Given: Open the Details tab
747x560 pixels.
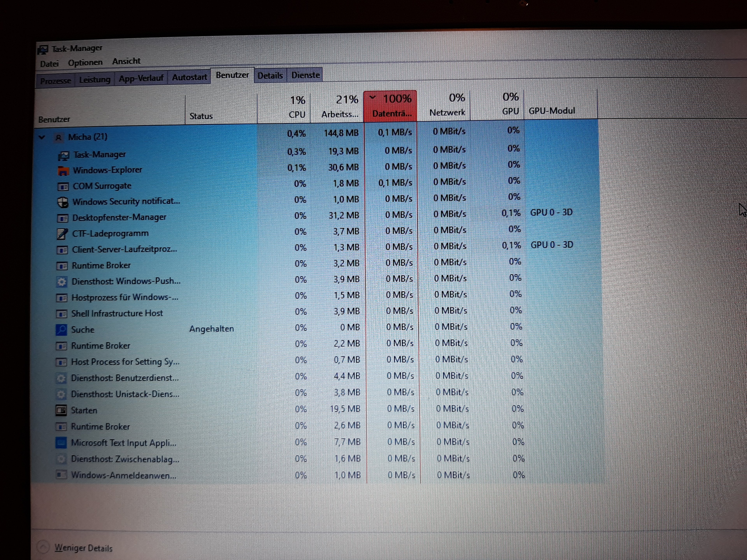Looking at the screenshot, I should [270, 75].
